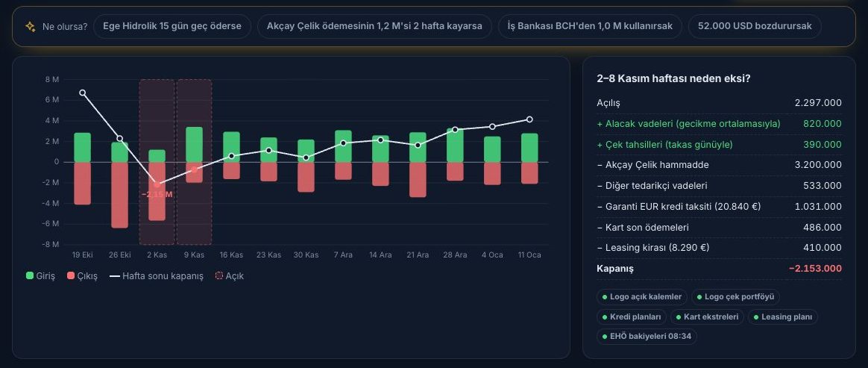
Task: Select scenario Ege Hidrolik 15 gün geç öderse
Action: click(172, 26)
